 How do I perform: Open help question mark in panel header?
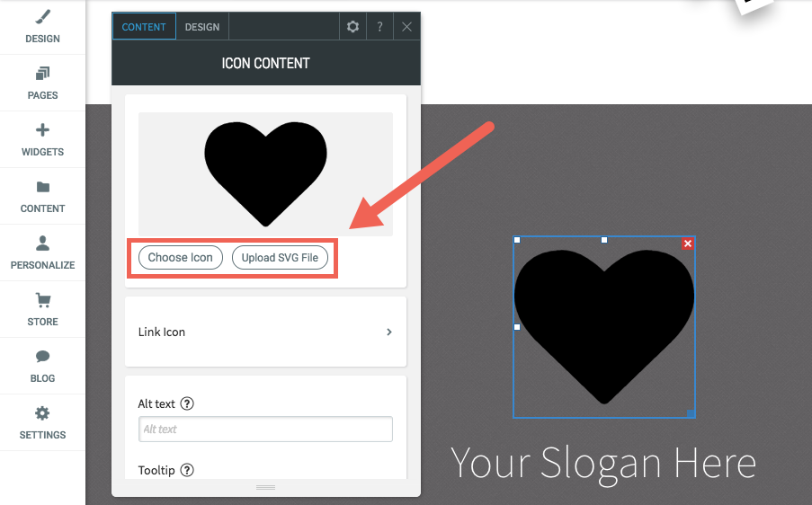click(379, 26)
